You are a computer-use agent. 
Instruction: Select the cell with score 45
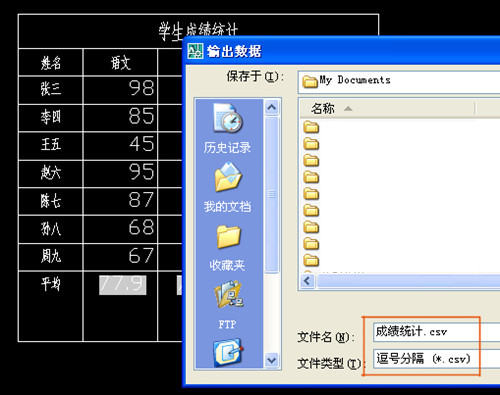[120, 146]
